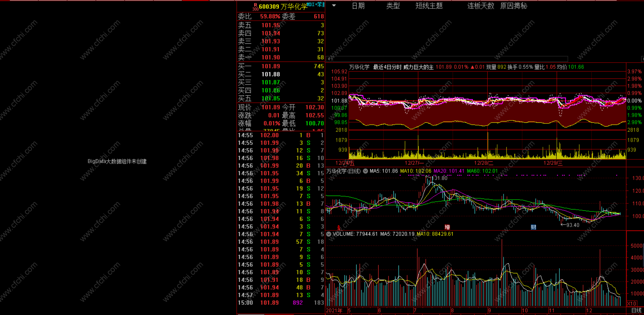This screenshot has width=644, height=315.
Task: Click the 131.80 high price label
Action: (x=439, y=178)
